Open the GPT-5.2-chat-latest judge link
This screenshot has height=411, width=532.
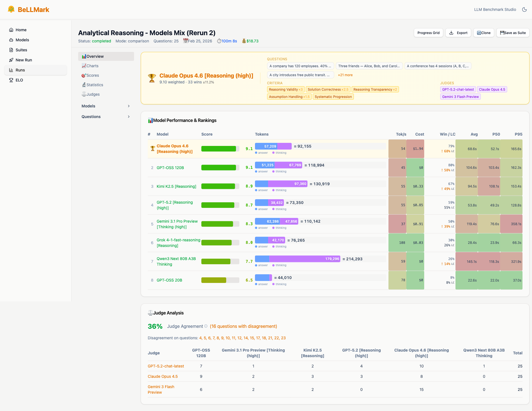tap(166, 366)
